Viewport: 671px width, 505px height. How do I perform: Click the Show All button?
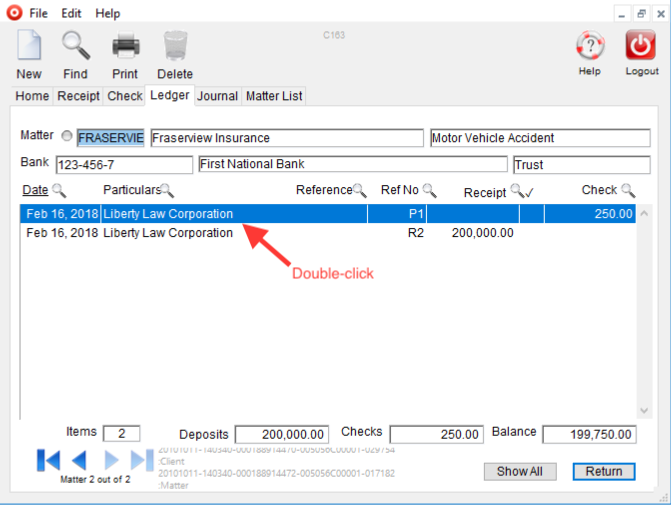pyautogui.click(x=519, y=471)
